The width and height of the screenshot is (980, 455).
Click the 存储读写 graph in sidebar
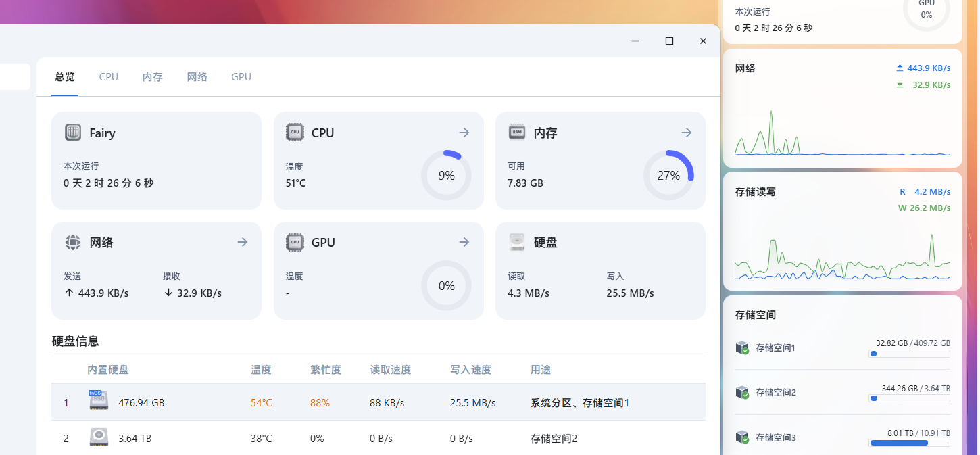(842, 256)
